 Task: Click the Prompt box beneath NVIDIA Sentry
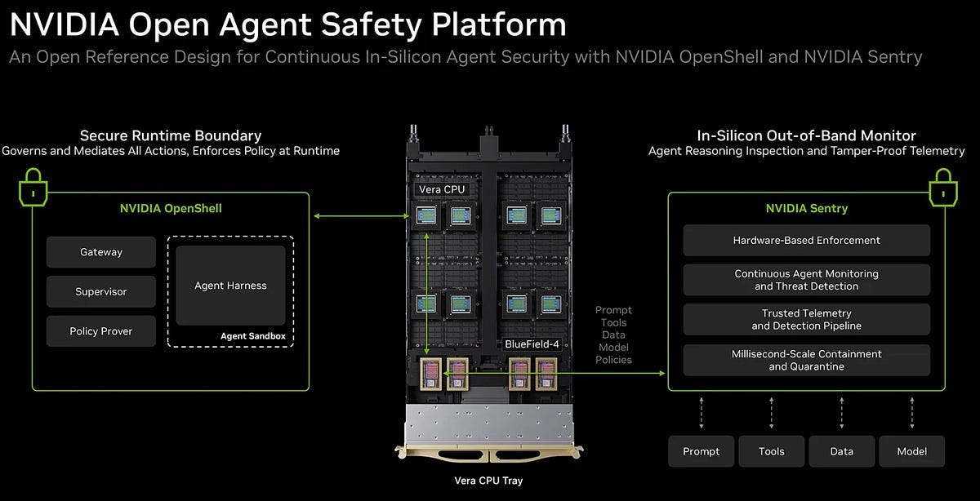[701, 451]
